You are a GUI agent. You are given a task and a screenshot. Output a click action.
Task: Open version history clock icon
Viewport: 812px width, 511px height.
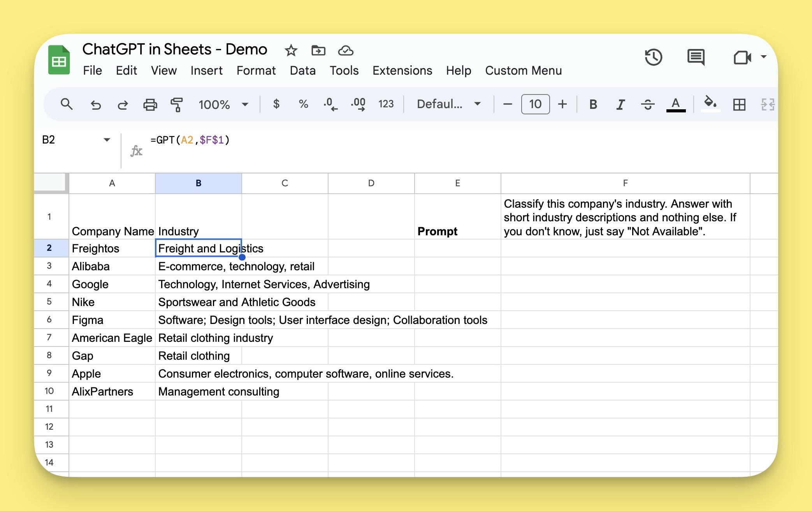tap(654, 57)
